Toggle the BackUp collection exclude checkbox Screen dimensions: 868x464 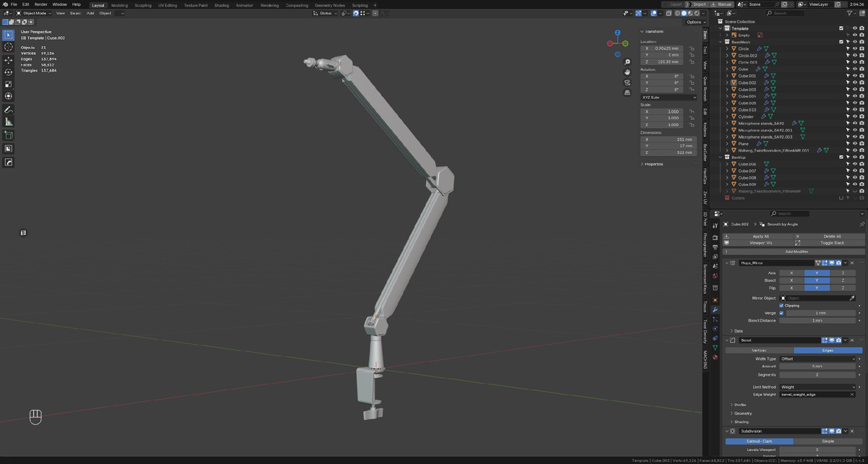click(841, 157)
